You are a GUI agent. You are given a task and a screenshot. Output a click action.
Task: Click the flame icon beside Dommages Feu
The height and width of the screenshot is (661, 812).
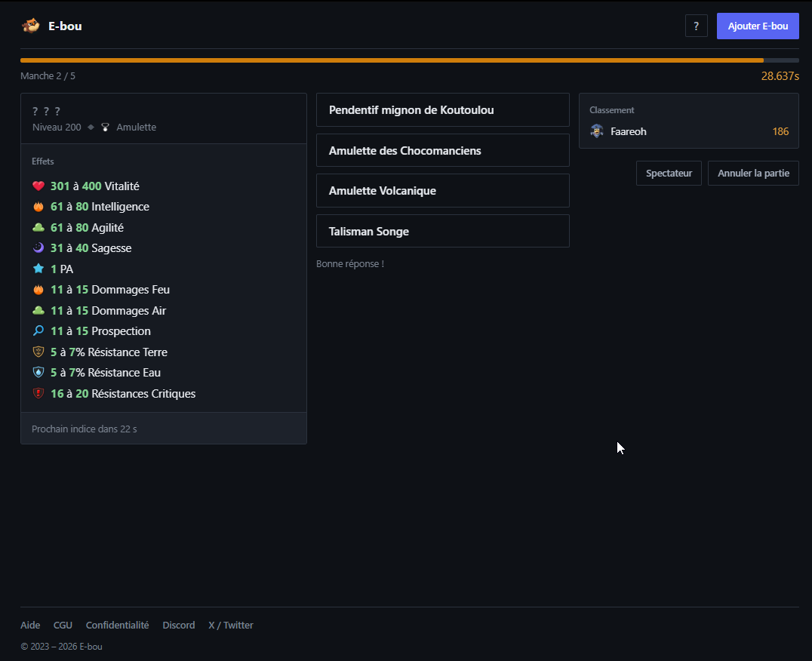[38, 289]
